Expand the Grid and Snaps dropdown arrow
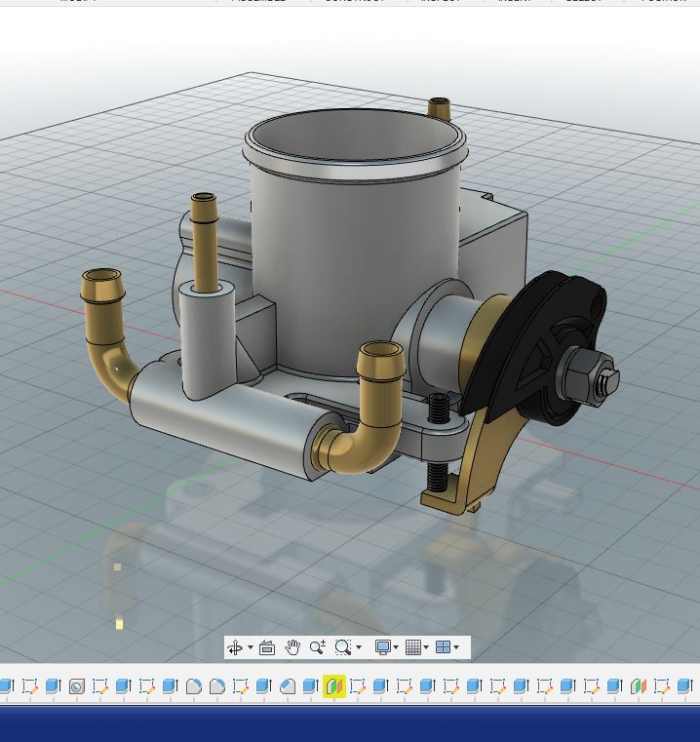 click(x=426, y=646)
